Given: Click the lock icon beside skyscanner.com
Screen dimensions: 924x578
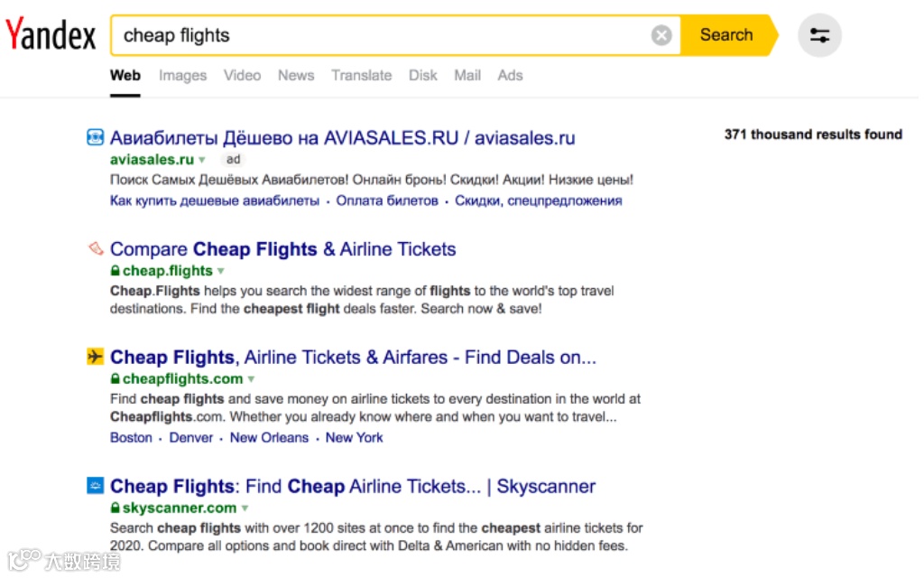Looking at the screenshot, I should click(x=115, y=508).
